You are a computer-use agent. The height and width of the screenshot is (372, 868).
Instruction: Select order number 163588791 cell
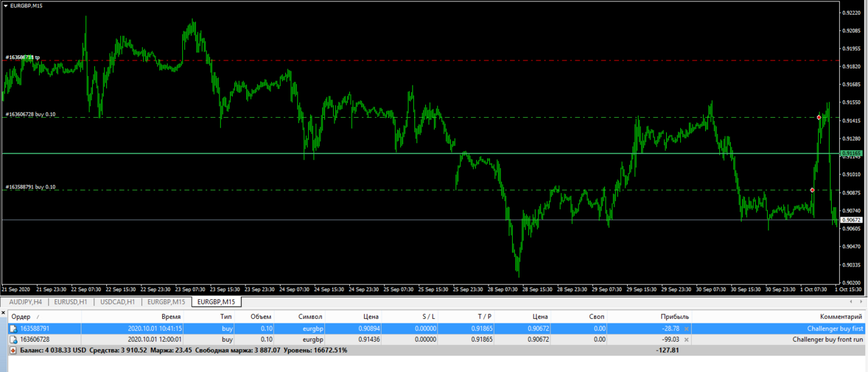[x=35, y=329]
